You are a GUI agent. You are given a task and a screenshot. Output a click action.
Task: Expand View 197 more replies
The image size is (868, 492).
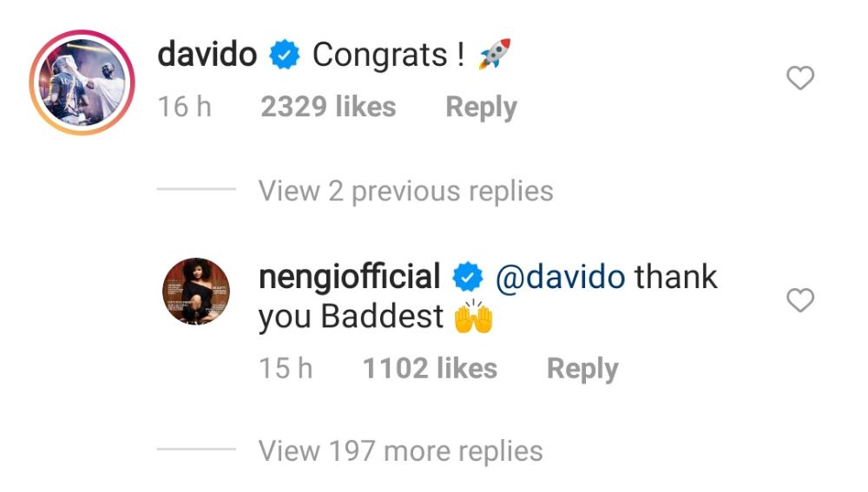coord(400,451)
